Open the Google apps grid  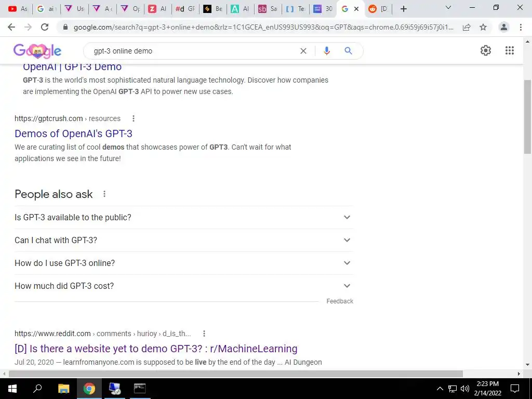tap(510, 50)
